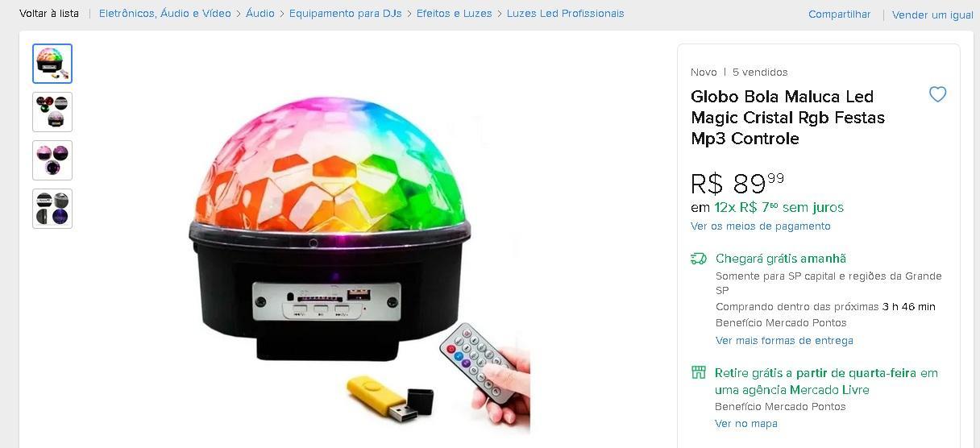Open Equipamento para DJs breadcrumb
Screen dimensions: 980x448
tap(346, 14)
